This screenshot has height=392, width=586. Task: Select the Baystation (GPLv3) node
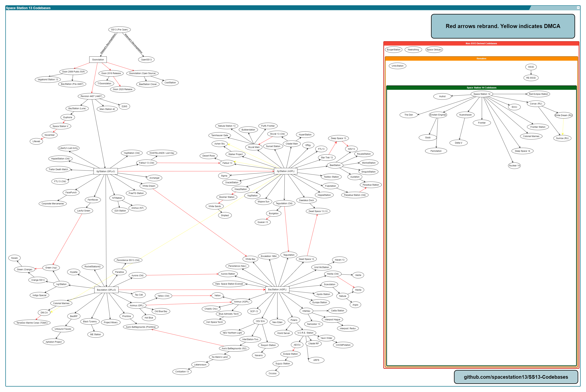coord(106,290)
